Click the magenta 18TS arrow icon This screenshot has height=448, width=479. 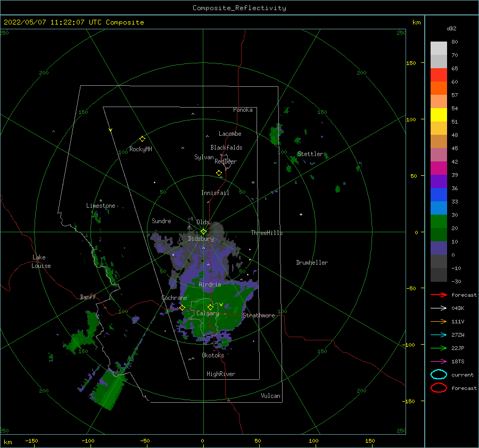point(439,362)
